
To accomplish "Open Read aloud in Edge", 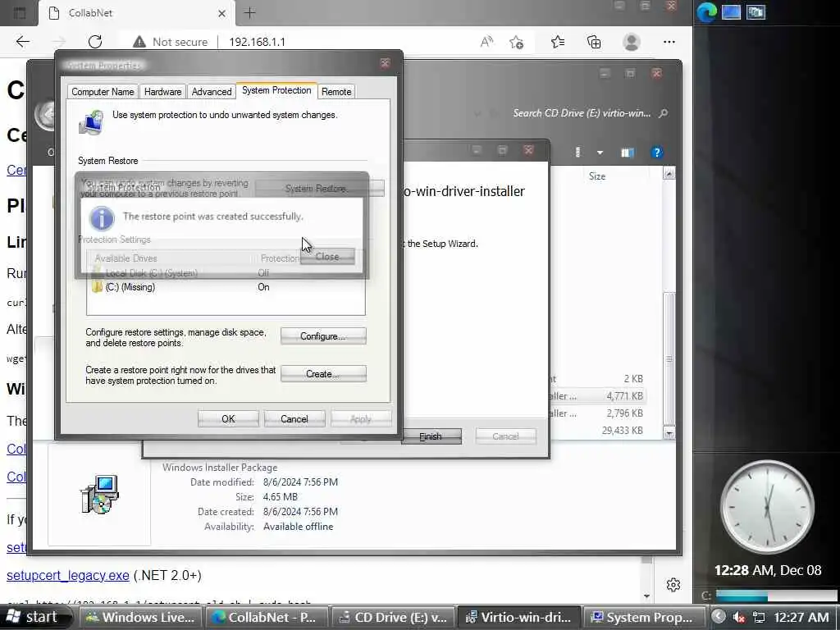I will click(x=486, y=42).
